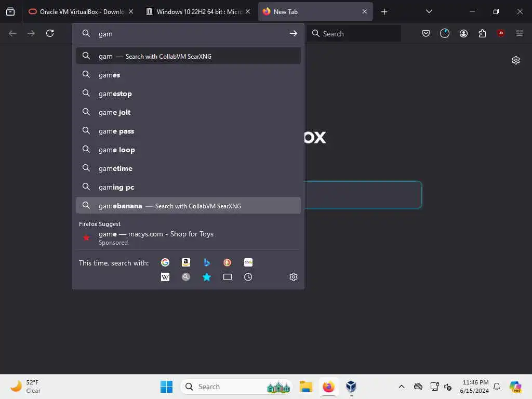Search bookmarks via star icon
Viewport: 532px width, 399px height.
207,277
